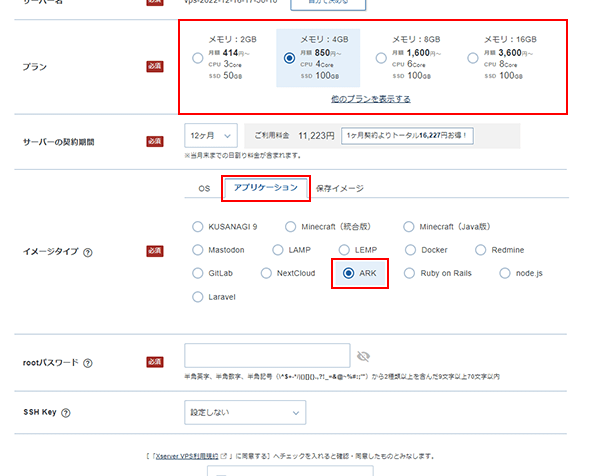Click the 11,223円 usage fee value
This screenshot has height=476, width=600.
[x=316, y=136]
